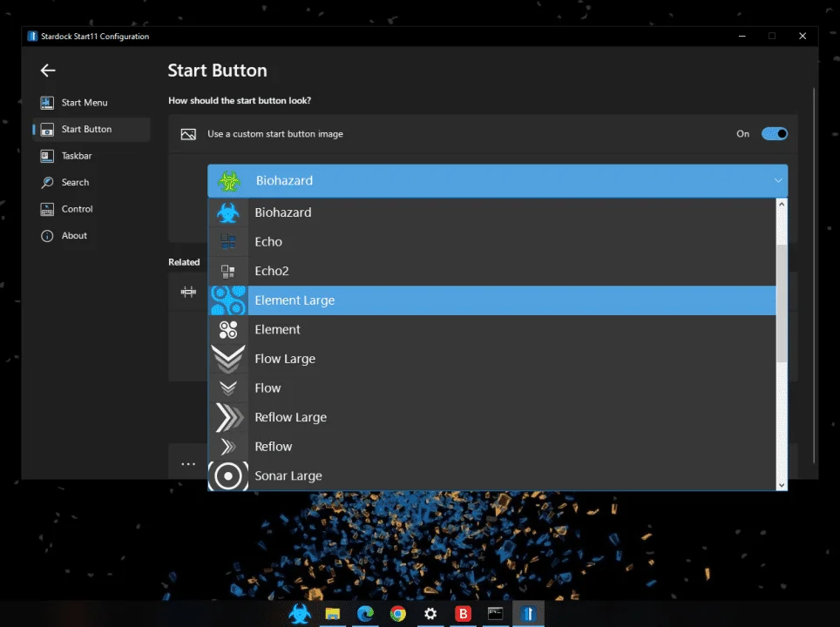Click the three dots icon under Related

coord(188,463)
